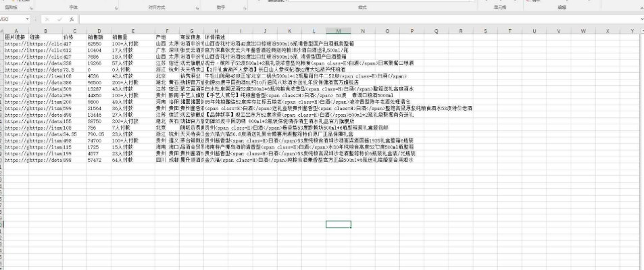Select the sales amount cell 4536
Image resolution: width=644 pixels, height=270 pixels.
pyautogui.click(x=99, y=76)
